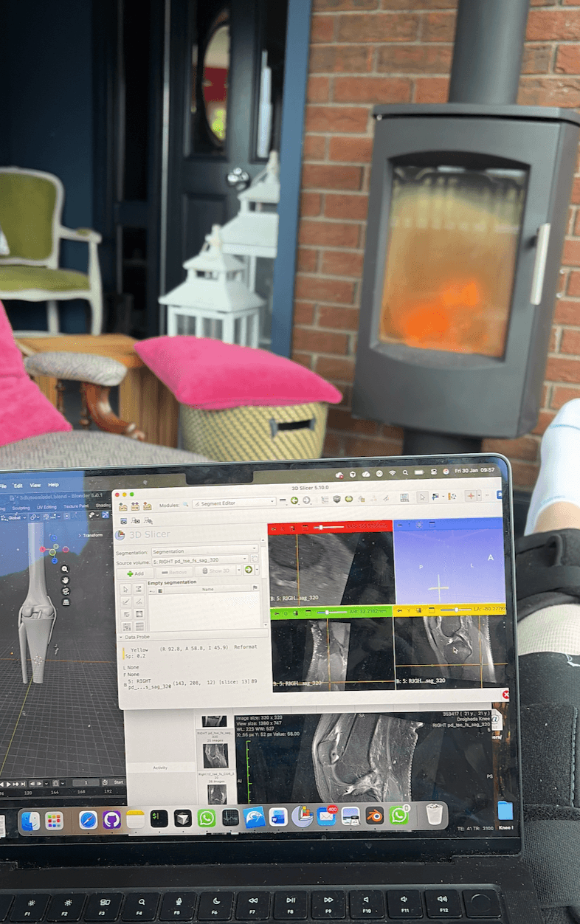The image size is (580, 924).
Task: Select the Paint segment editor effect
Action: tap(125, 601)
